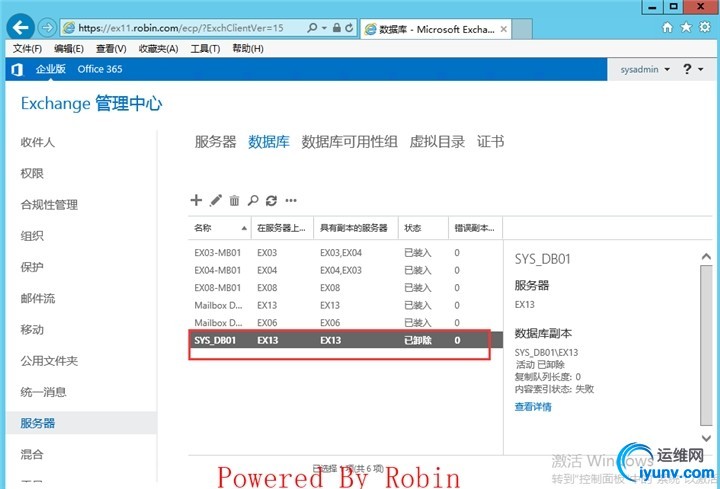The width and height of the screenshot is (720, 489).
Task: Open favorites star icon
Action: (x=686, y=28)
